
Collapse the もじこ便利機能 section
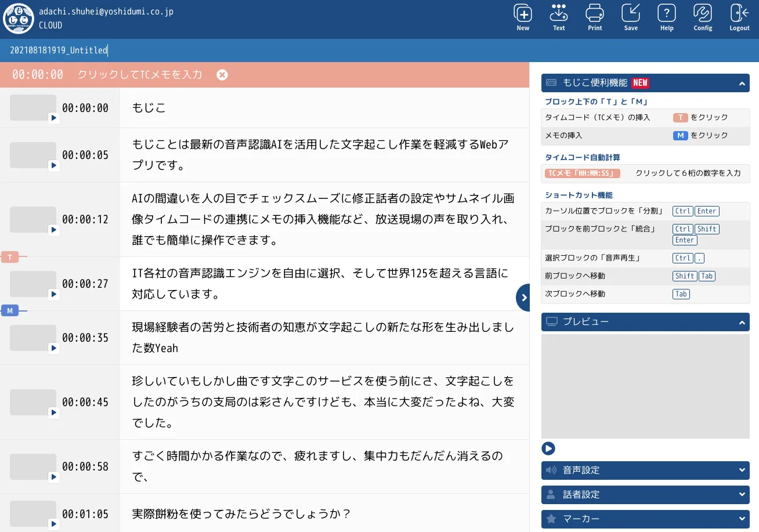pyautogui.click(x=742, y=84)
